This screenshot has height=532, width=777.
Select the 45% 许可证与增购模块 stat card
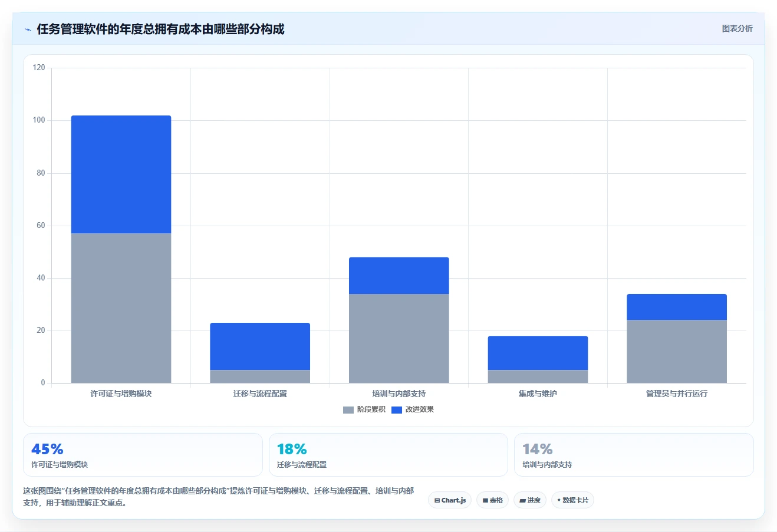pos(143,455)
